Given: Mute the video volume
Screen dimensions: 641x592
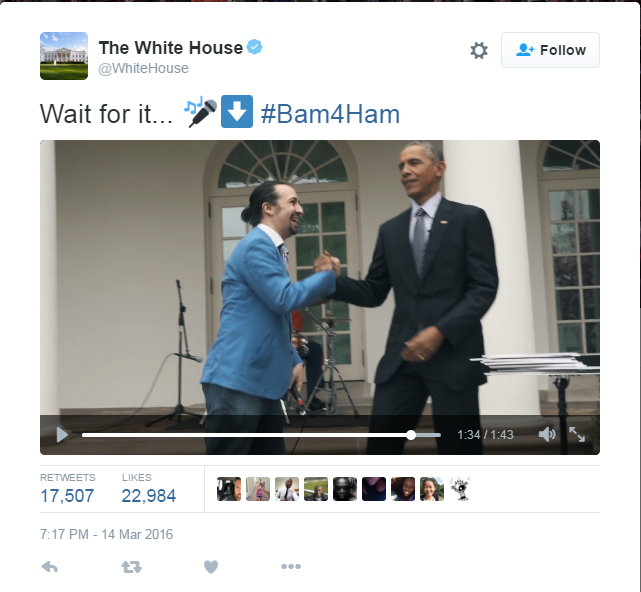Looking at the screenshot, I should 547,434.
